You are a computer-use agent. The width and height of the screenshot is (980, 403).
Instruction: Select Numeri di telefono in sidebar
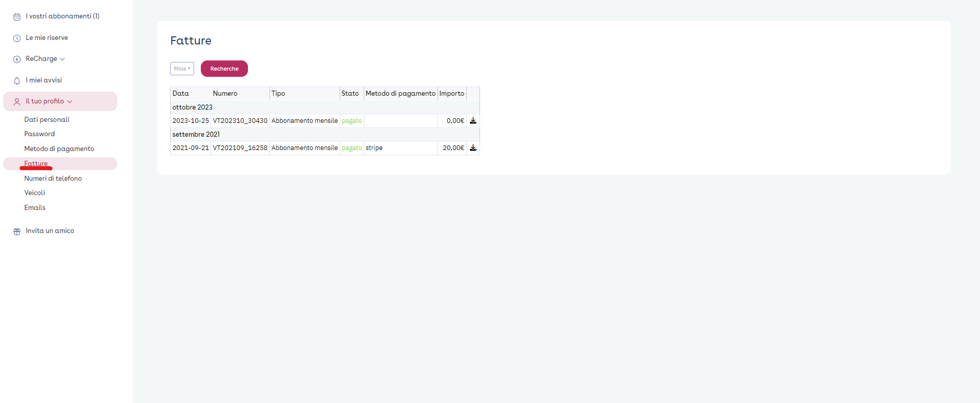[53, 178]
